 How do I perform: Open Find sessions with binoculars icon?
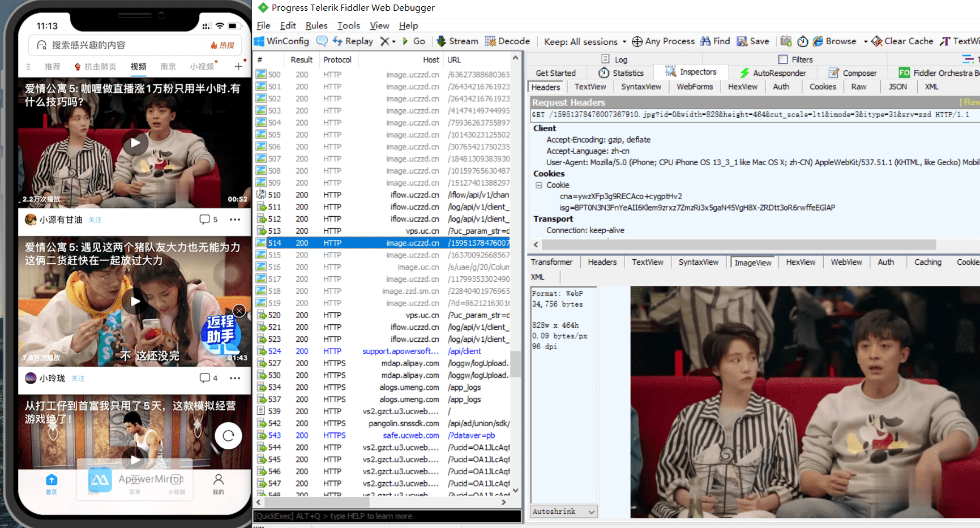(715, 41)
